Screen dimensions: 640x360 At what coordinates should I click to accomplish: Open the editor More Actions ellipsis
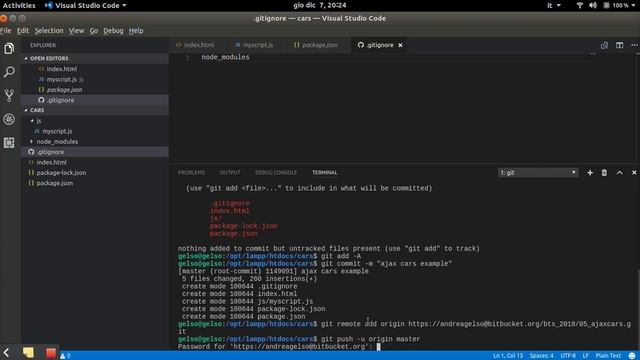coord(634,45)
